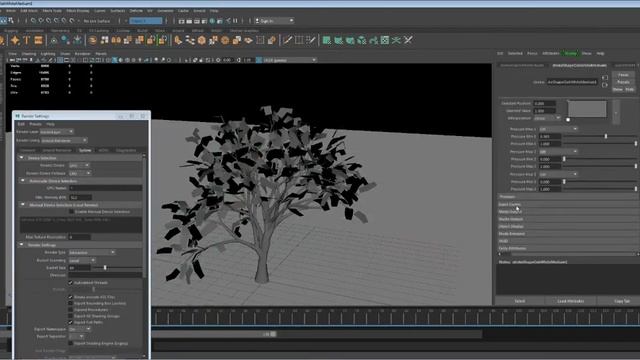Switch to the Common tab in Render Settings

tap(28, 151)
